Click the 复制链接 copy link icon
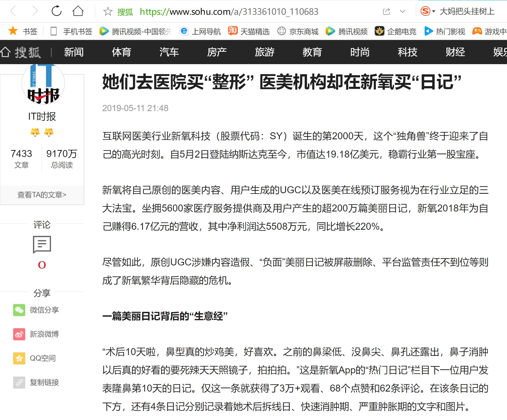Screen dimensions: 507x420 (19, 382)
